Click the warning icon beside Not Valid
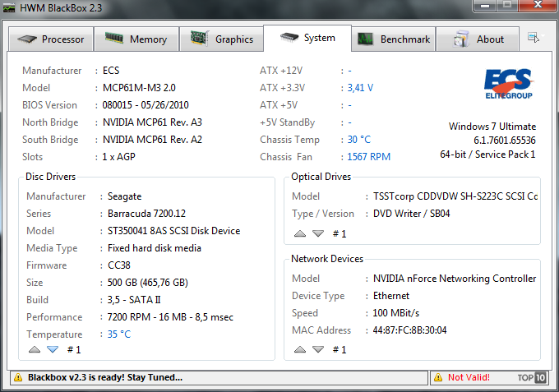Screen dimensions: 559x392 [x=438, y=377]
